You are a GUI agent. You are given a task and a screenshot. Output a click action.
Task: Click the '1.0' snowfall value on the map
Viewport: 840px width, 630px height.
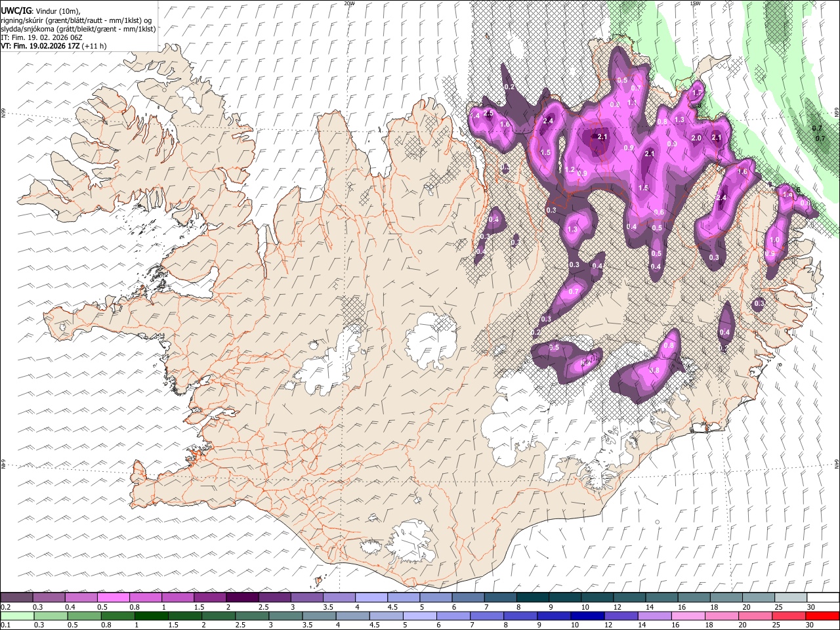(x=775, y=240)
